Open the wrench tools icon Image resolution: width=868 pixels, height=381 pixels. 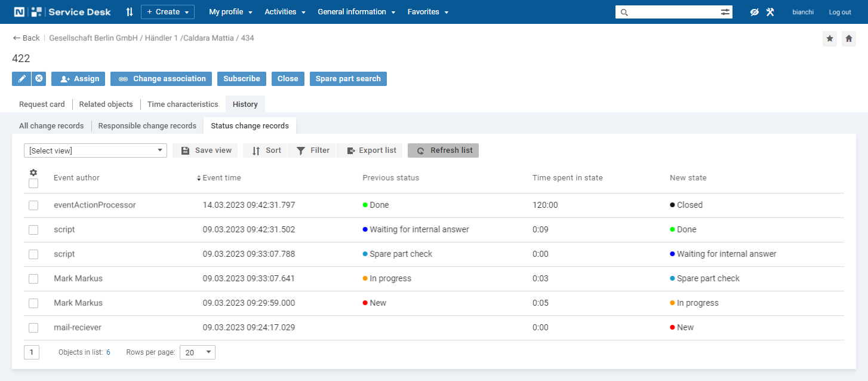point(770,12)
